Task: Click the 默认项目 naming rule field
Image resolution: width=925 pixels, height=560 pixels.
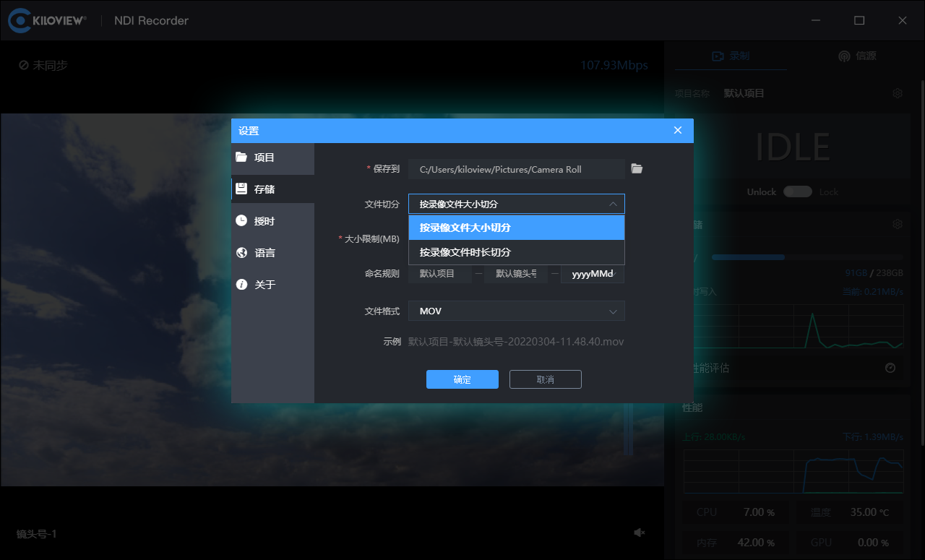Action: pyautogui.click(x=440, y=274)
